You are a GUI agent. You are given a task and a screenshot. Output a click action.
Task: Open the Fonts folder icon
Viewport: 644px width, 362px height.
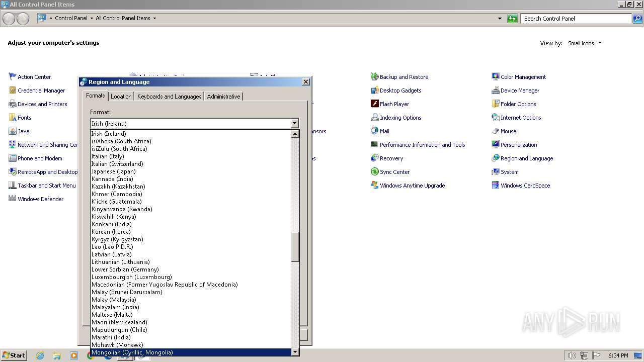coord(13,118)
